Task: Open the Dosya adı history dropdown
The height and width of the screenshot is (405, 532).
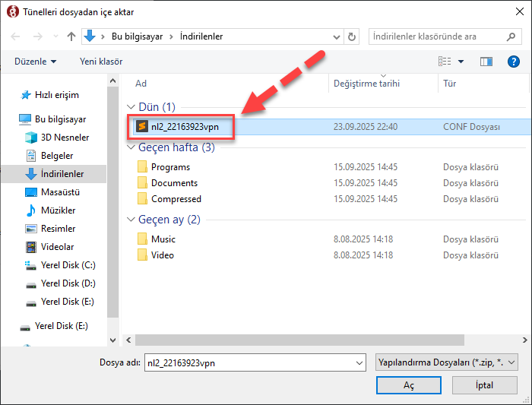Action: click(359, 363)
